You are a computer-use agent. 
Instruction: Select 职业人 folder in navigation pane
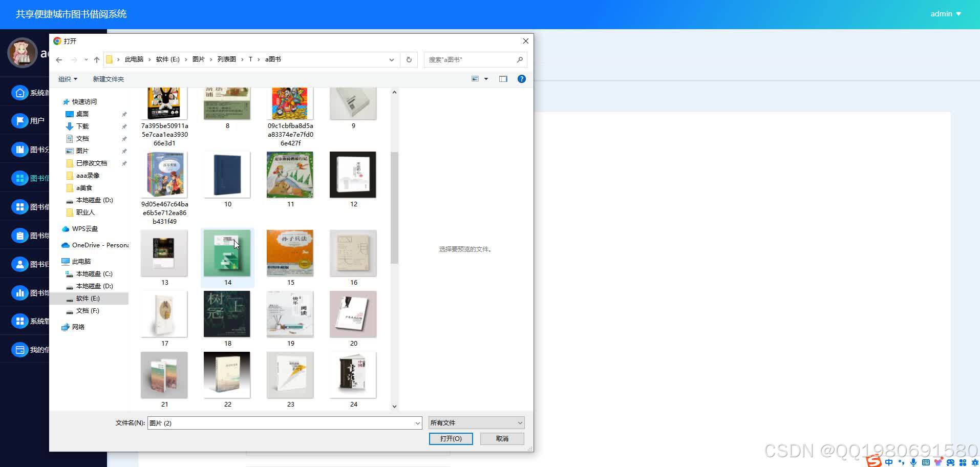(x=85, y=213)
